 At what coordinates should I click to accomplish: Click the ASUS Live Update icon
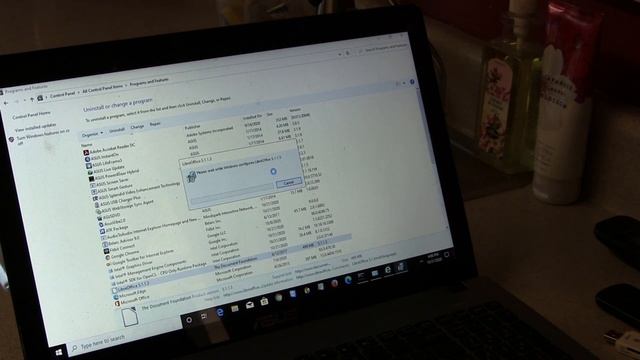(x=90, y=172)
